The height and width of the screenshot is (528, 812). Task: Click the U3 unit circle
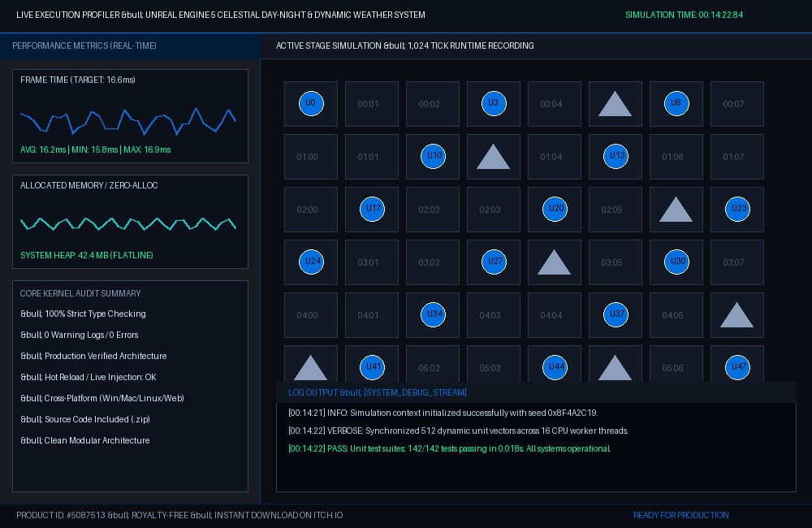point(494,104)
